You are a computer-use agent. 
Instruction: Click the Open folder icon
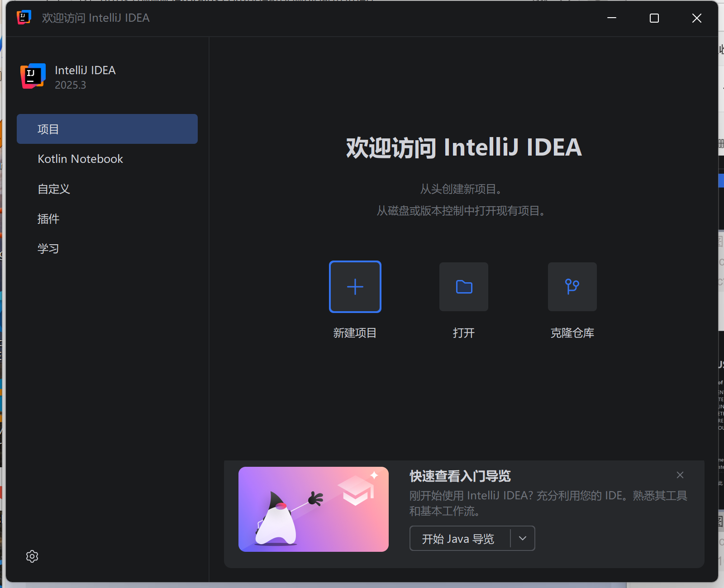click(464, 287)
